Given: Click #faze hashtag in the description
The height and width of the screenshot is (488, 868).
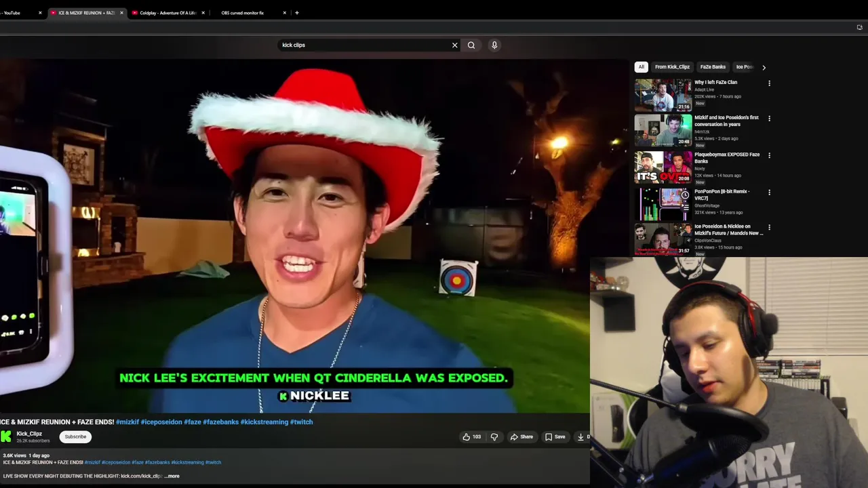Looking at the screenshot, I should [138, 462].
